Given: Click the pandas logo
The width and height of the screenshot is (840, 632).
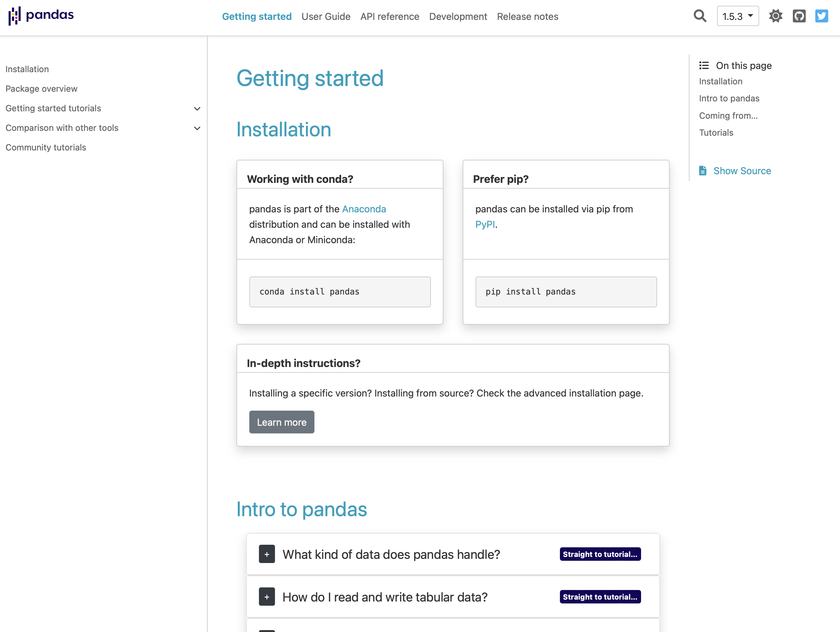Looking at the screenshot, I should 41,16.
